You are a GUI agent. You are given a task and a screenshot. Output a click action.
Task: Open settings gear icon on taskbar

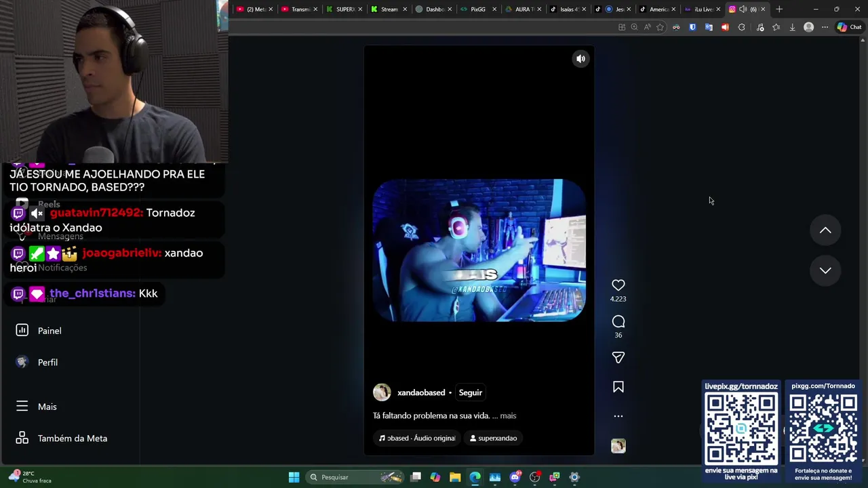click(574, 477)
